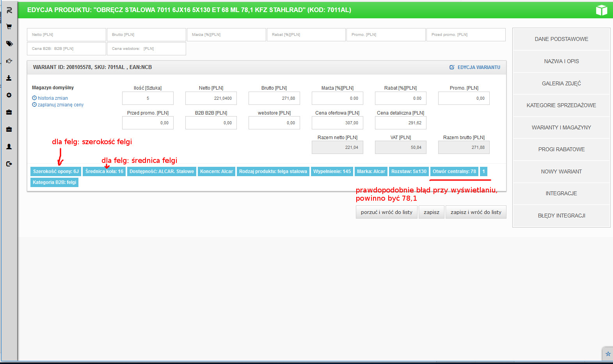Click the porzuć i wróć do listy button

tap(386, 212)
